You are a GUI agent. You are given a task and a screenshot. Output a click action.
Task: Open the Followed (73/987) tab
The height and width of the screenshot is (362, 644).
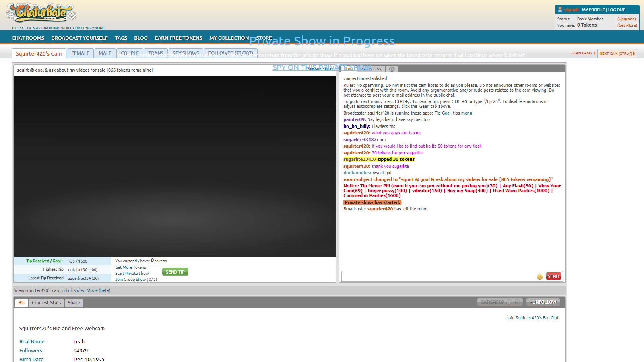point(231,53)
